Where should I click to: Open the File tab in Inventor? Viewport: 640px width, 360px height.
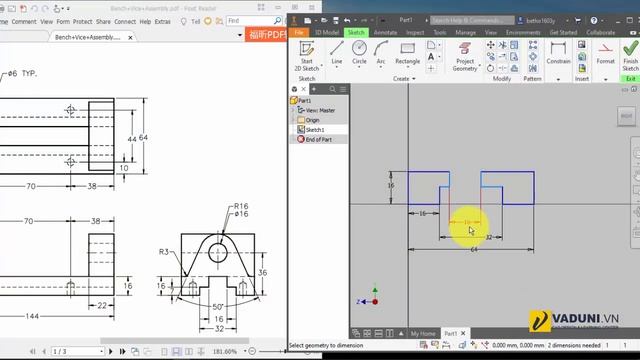[x=299, y=32]
